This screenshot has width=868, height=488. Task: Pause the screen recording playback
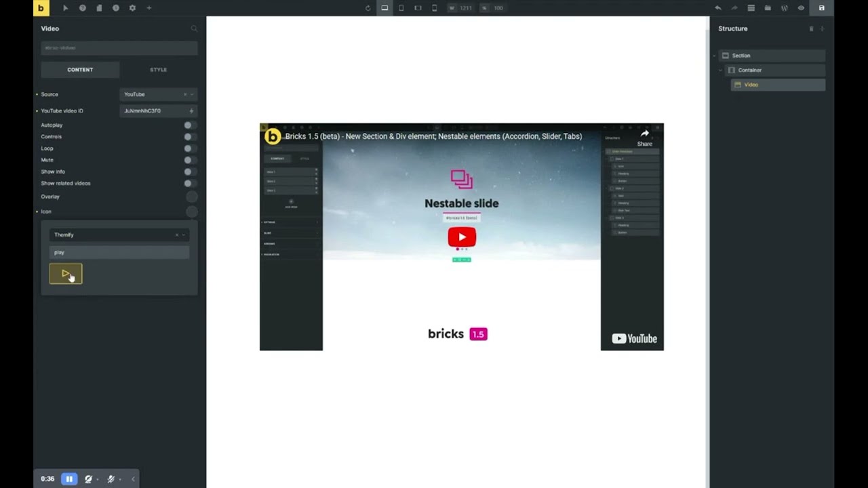tap(68, 479)
